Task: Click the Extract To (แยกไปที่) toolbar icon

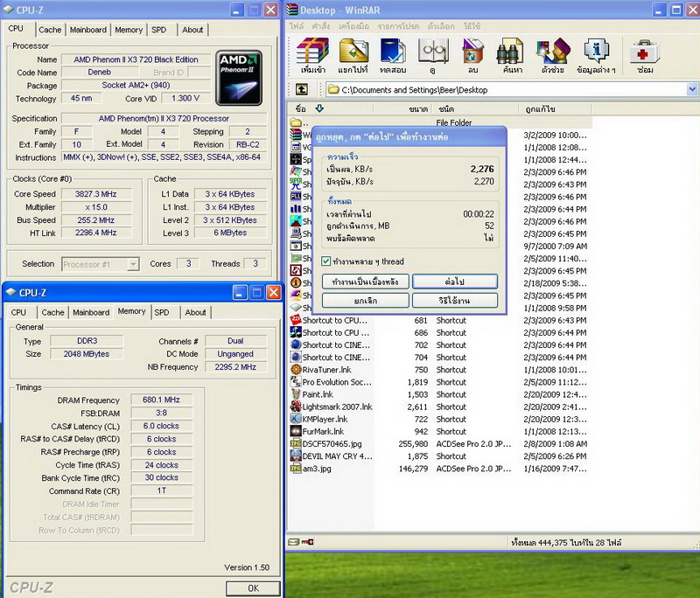Action: pos(353,55)
